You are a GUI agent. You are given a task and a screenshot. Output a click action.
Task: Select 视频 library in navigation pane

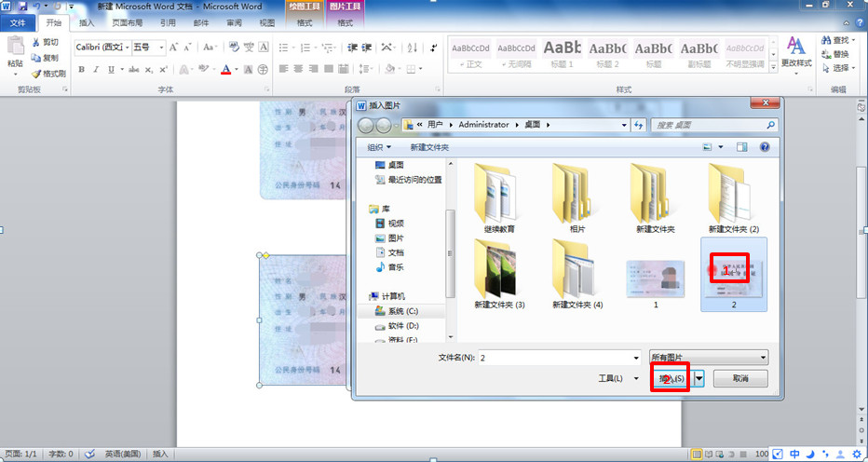[389, 224]
